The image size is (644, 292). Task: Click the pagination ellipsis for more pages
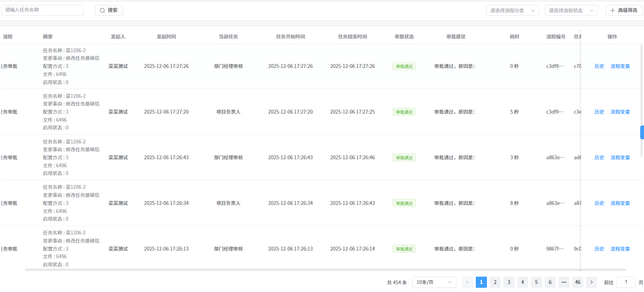click(564, 282)
